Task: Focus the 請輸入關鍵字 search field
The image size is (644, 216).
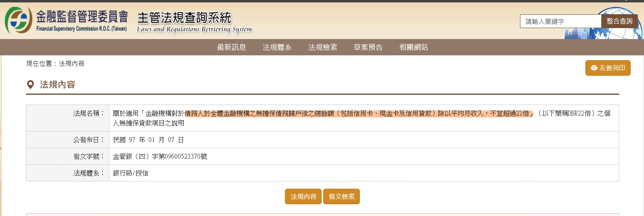Action: point(561,21)
